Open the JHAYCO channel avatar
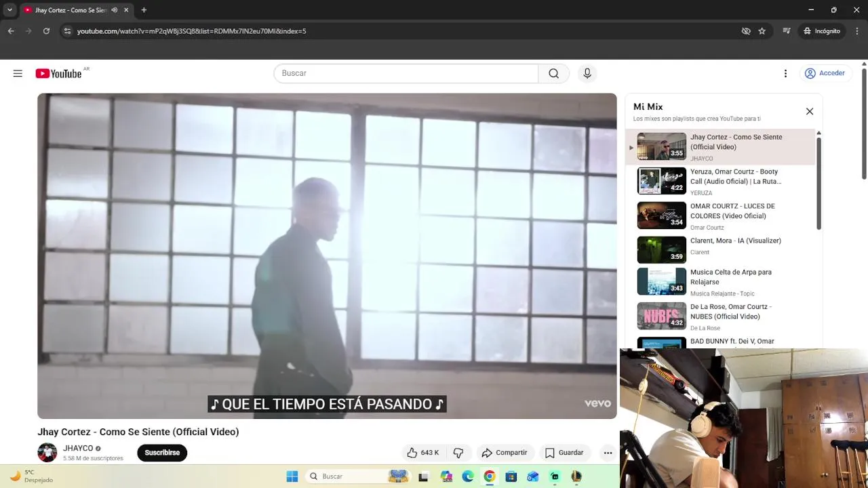The width and height of the screenshot is (868, 488). 47,453
